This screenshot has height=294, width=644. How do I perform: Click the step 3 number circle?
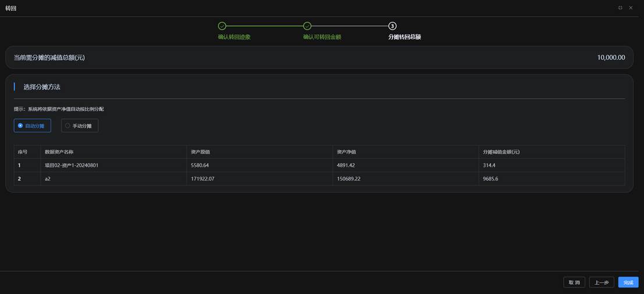pos(392,26)
